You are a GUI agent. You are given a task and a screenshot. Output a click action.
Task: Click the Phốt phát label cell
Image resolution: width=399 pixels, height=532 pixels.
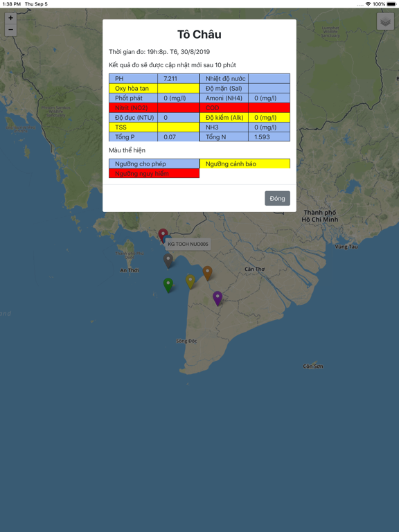(133, 98)
